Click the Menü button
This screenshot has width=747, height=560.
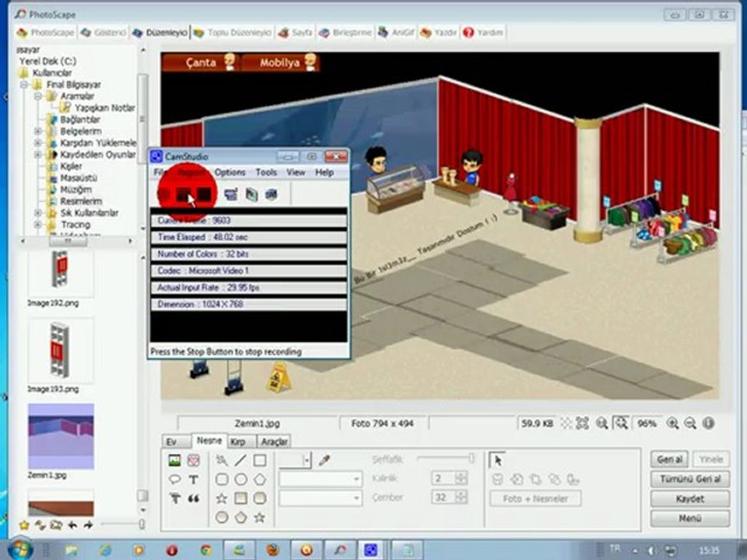690,518
